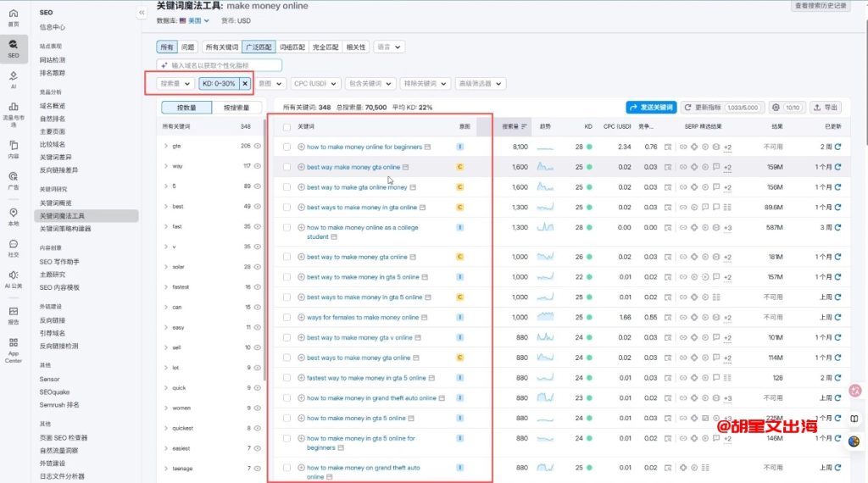
Task: Click the domain input field for personalized metrics
Action: click(220, 65)
